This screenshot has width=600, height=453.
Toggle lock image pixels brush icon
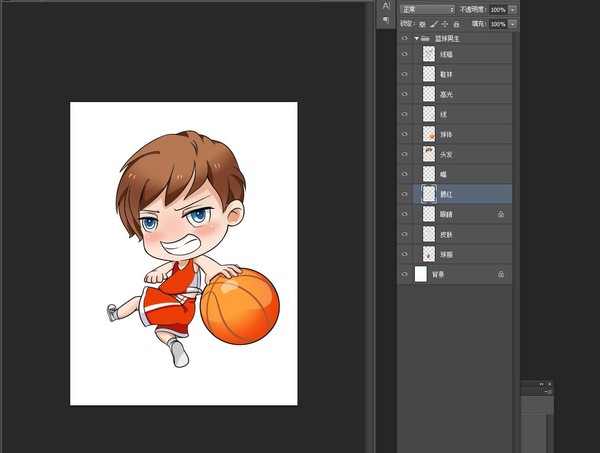434,24
